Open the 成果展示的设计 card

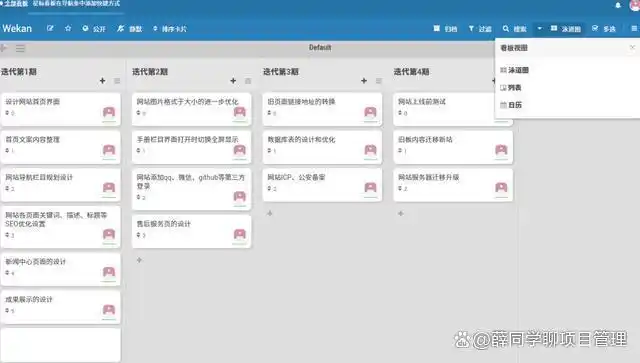60,307
